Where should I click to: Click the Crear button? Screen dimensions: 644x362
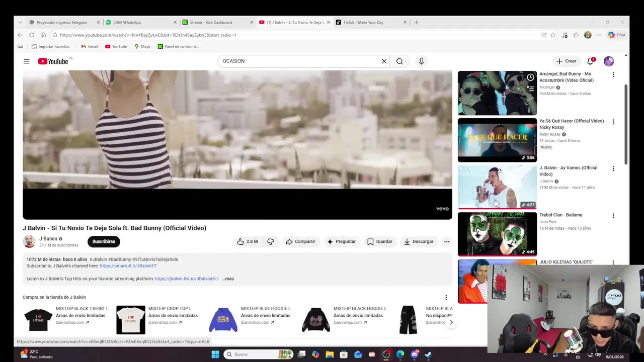click(x=566, y=61)
